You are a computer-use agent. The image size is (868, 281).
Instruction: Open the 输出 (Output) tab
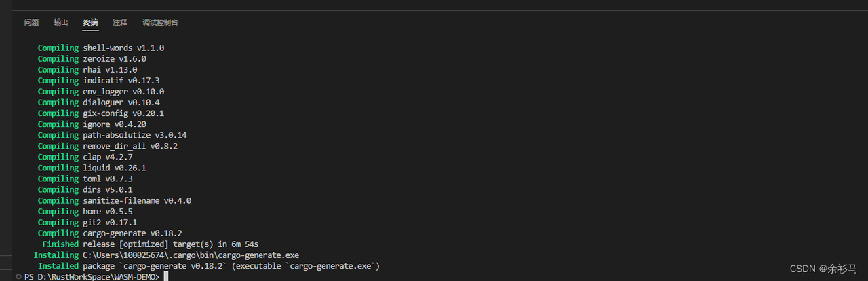pyautogui.click(x=61, y=22)
